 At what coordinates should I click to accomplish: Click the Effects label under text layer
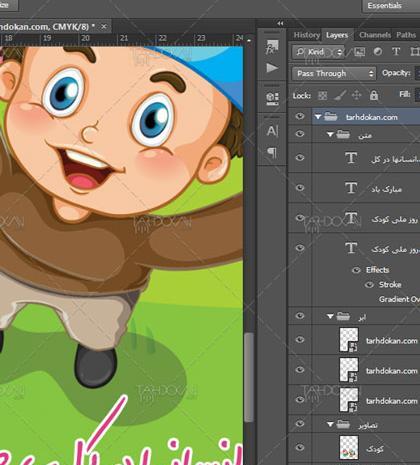click(378, 270)
